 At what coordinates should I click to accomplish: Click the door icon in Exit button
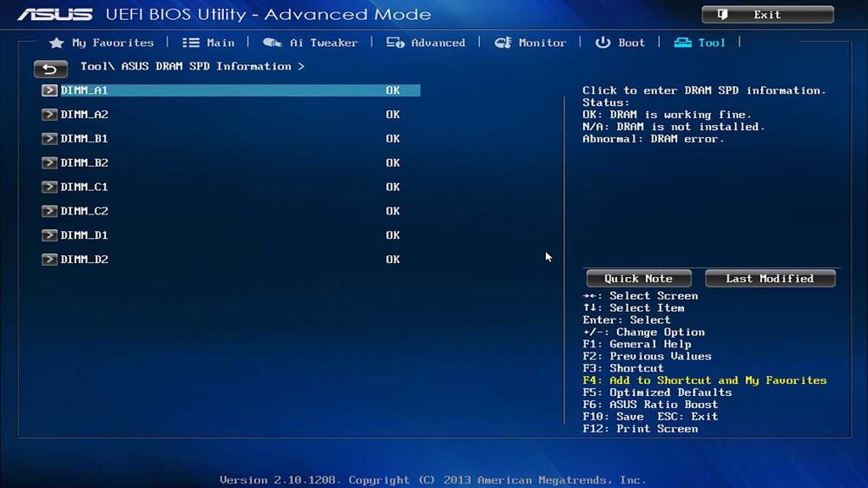coord(722,15)
